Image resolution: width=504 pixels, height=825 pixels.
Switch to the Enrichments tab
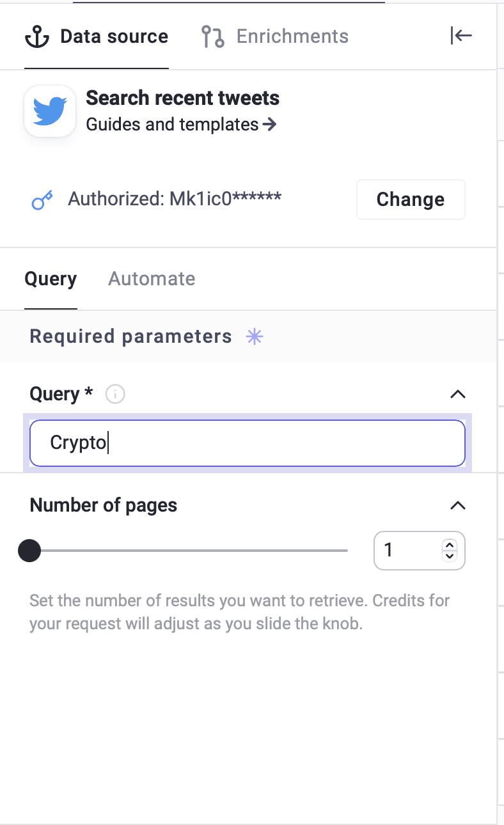point(292,36)
